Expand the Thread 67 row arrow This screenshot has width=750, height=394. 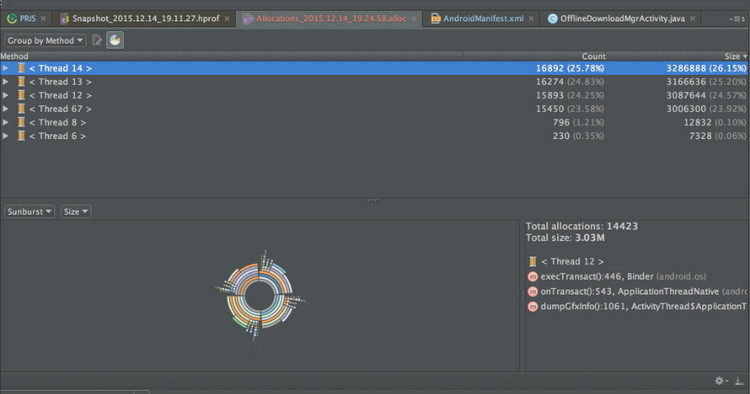point(5,109)
